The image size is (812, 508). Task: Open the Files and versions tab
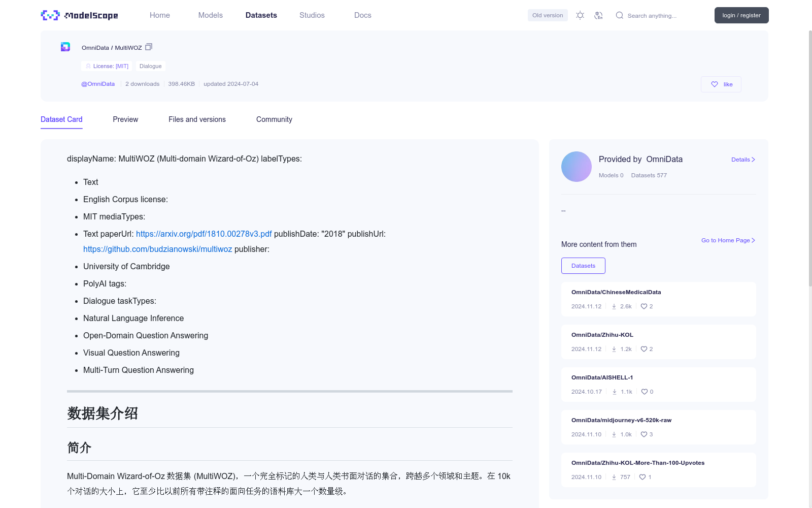(197, 119)
